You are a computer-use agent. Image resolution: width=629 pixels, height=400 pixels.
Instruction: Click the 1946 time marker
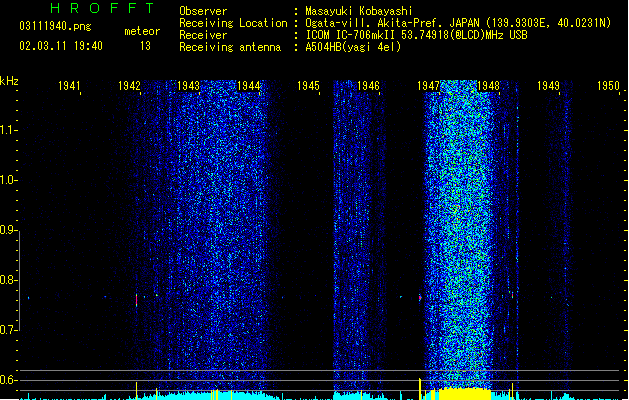click(x=368, y=85)
